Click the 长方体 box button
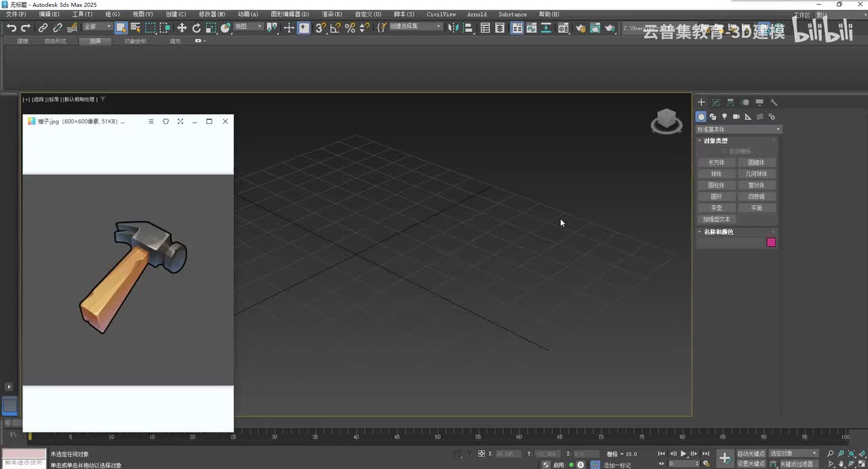 tap(716, 163)
